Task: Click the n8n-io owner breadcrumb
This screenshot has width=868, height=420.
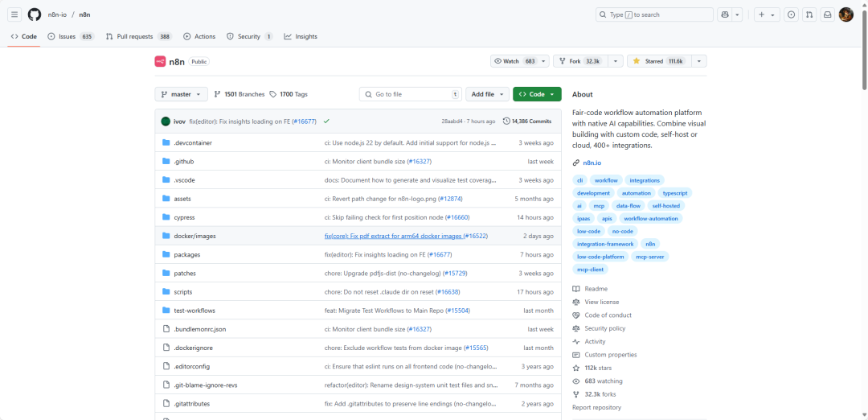Action: coord(58,15)
